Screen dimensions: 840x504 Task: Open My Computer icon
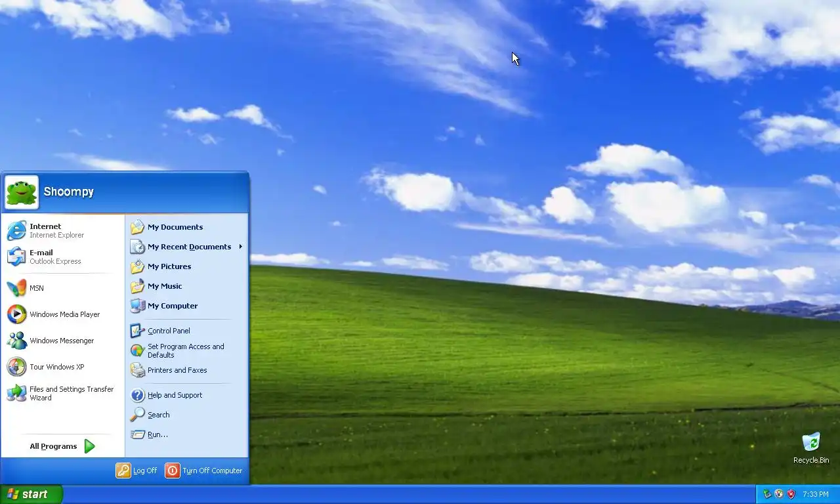click(137, 306)
